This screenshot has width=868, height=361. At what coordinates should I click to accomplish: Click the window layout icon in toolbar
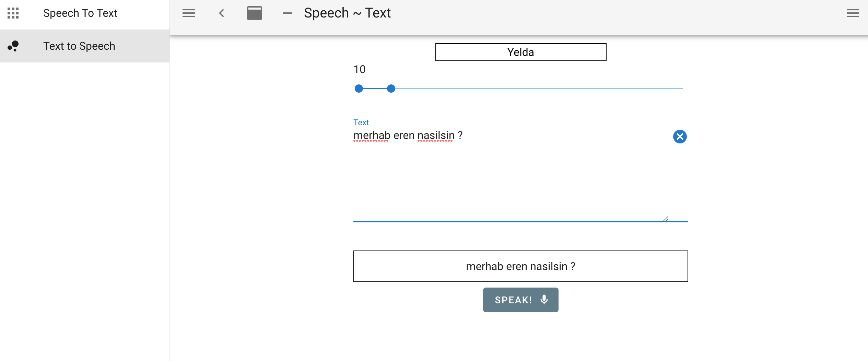tap(255, 13)
